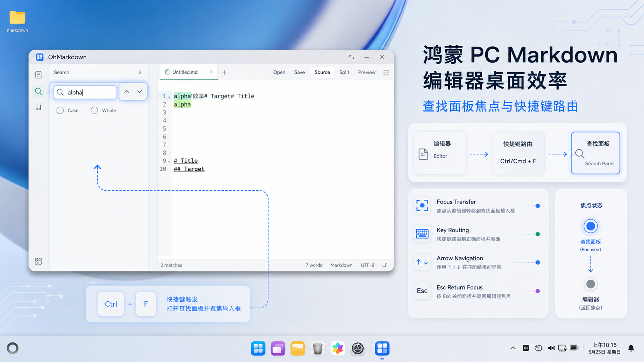Click the Arrow Navigation arrows icon
644x362 pixels.
tap(422, 262)
